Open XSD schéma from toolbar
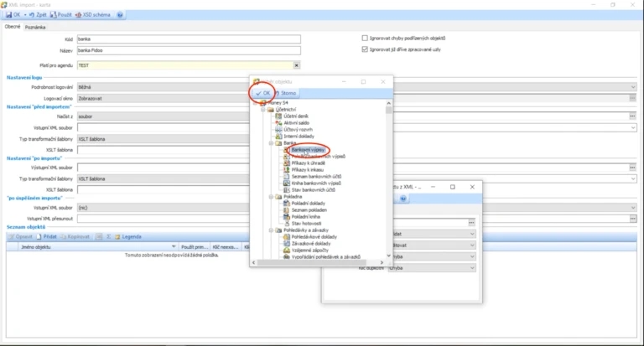Viewport: 644px width, 346px height. click(93, 15)
